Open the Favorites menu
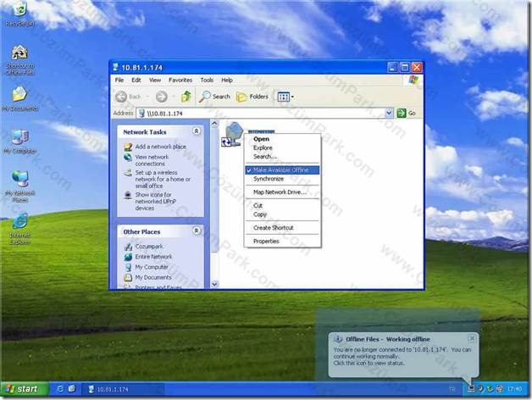The image size is (532, 400). [180, 81]
